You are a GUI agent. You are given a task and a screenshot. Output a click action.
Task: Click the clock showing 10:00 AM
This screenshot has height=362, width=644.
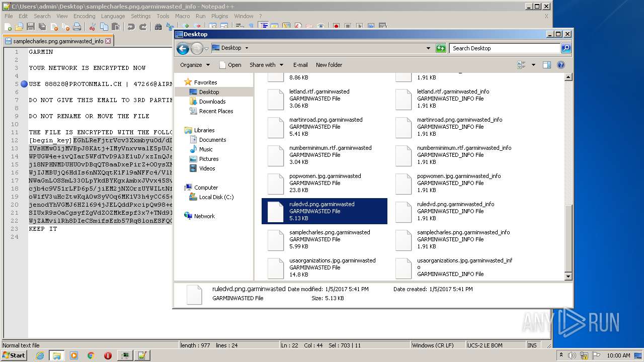click(x=618, y=355)
